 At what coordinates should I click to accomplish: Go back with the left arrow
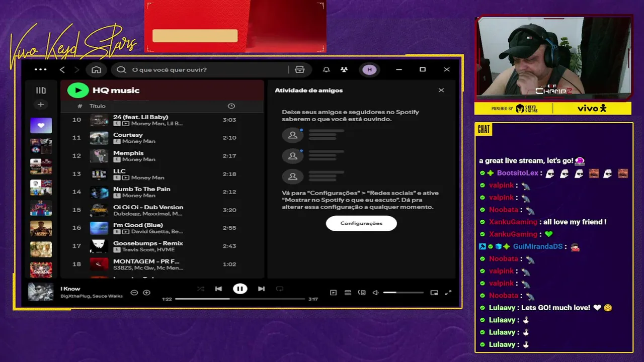pos(62,70)
